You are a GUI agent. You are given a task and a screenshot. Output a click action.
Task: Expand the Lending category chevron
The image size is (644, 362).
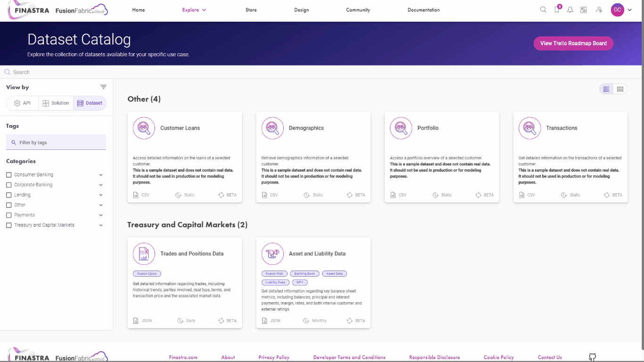[101, 195]
